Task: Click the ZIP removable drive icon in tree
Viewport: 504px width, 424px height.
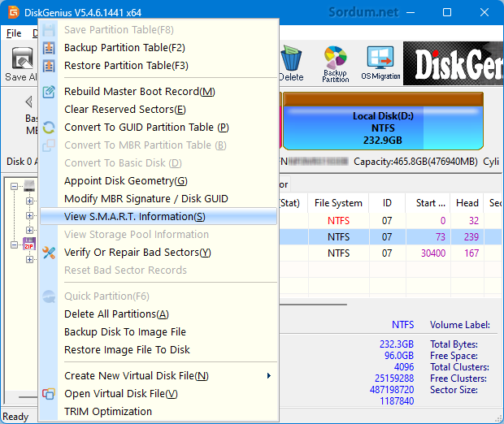Action: point(29,244)
